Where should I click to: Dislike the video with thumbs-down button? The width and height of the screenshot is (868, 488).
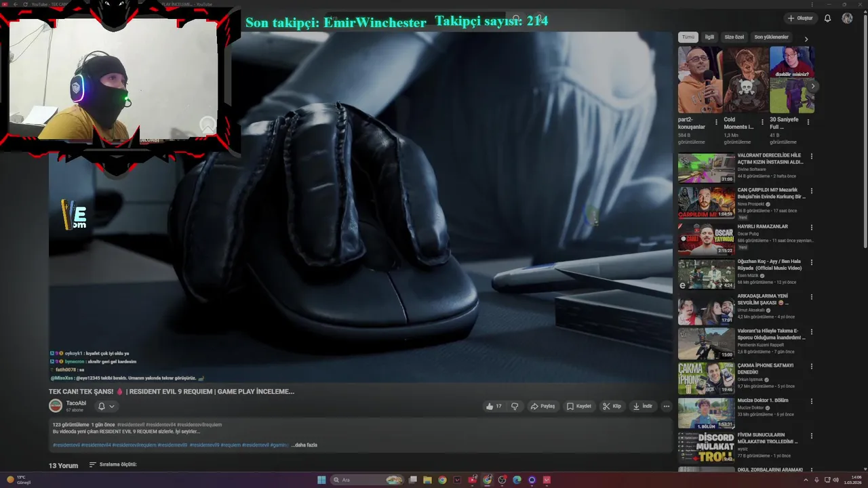pyautogui.click(x=515, y=406)
